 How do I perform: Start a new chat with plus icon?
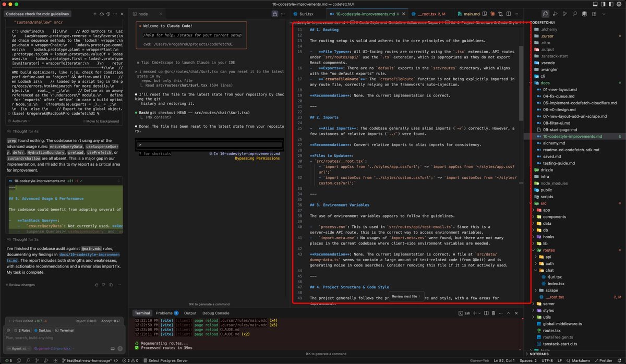tap(94, 14)
